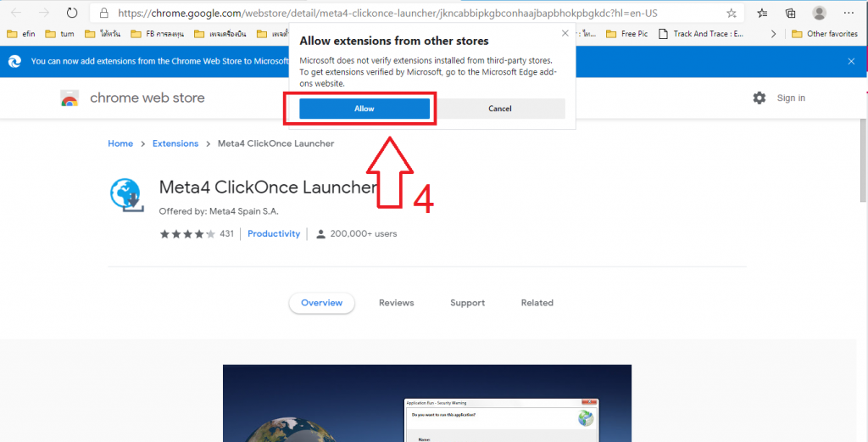Click the browser forward arrow
868x442 pixels.
tap(44, 13)
